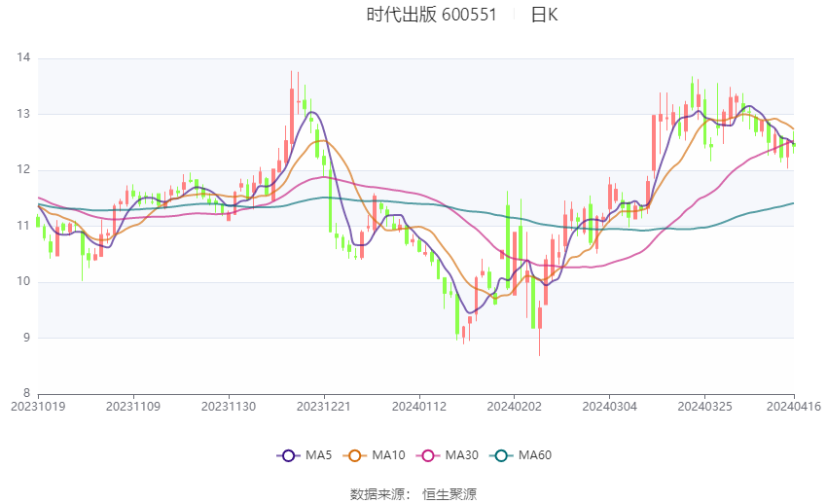Click the 20240202 date axis label
Viewport: 827px width, 504px height.
514,407
